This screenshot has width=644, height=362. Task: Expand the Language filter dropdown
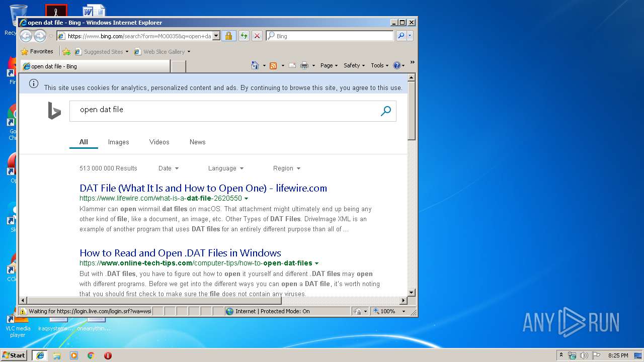(226, 168)
